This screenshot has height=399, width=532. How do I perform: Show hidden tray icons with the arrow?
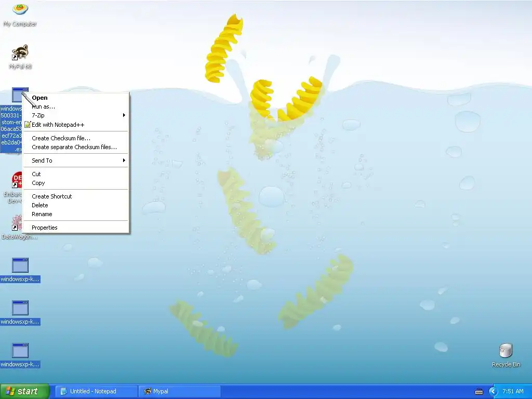coord(493,392)
